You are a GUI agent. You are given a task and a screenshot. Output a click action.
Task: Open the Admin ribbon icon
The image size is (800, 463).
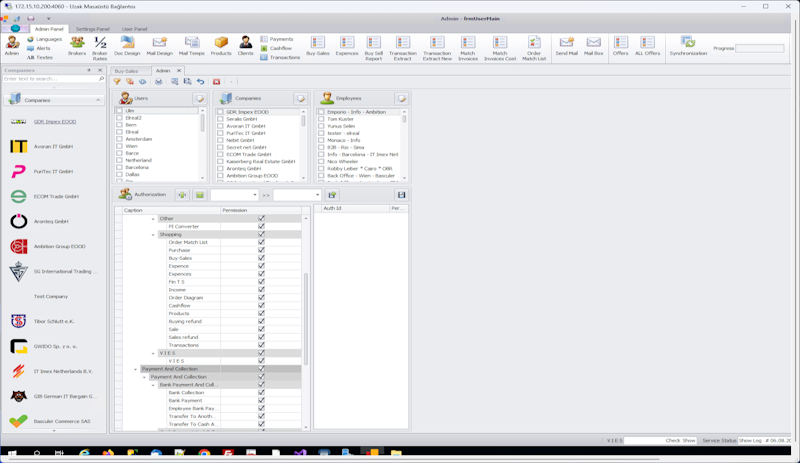(x=12, y=45)
